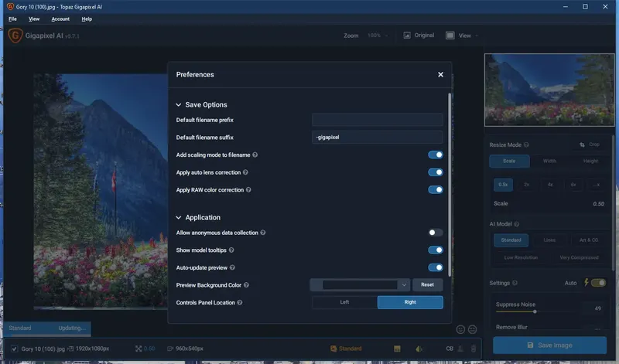Click the Default filename prefix field
This screenshot has height=364, width=619.
[378, 120]
